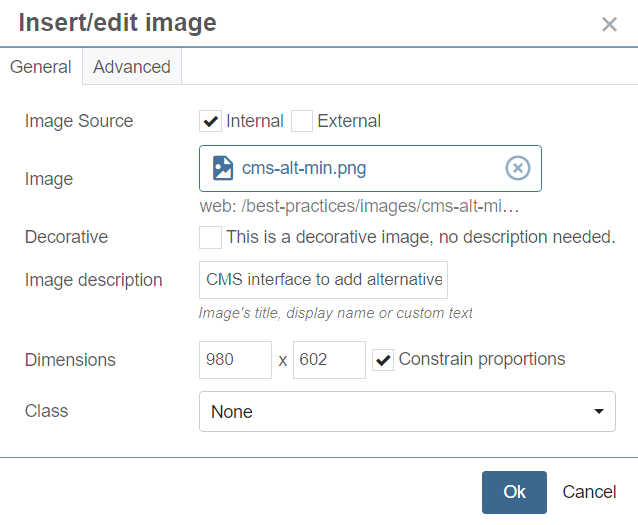Image resolution: width=638 pixels, height=525 pixels.
Task: Clear the selected image with the circled X
Action: click(x=518, y=168)
